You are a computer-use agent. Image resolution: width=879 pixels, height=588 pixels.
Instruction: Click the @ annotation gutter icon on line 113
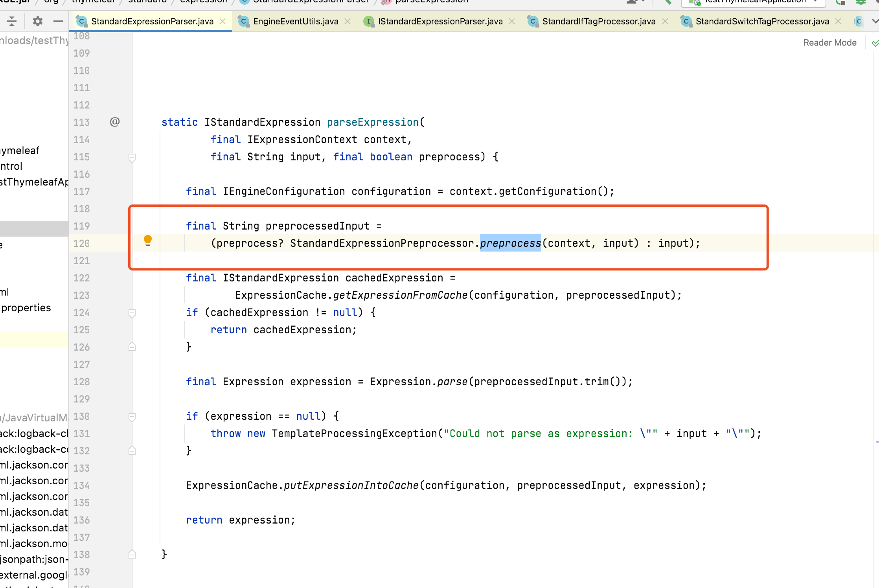tap(115, 122)
